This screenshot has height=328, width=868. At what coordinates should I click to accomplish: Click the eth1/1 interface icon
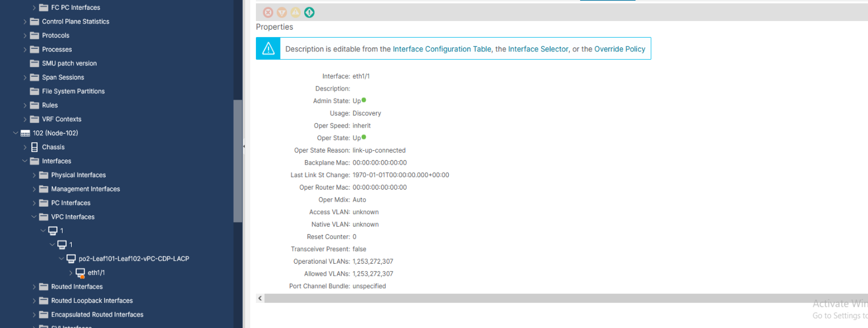click(80, 272)
